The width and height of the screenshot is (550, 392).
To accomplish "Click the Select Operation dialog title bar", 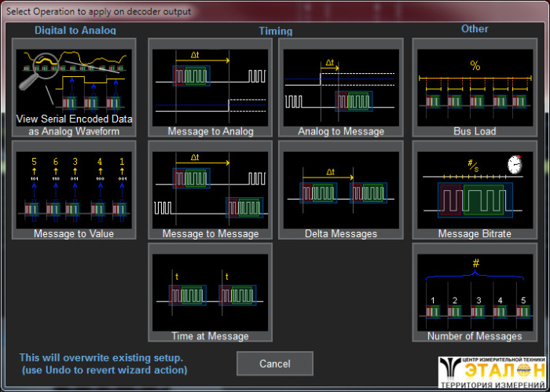I will pyautogui.click(x=275, y=11).
